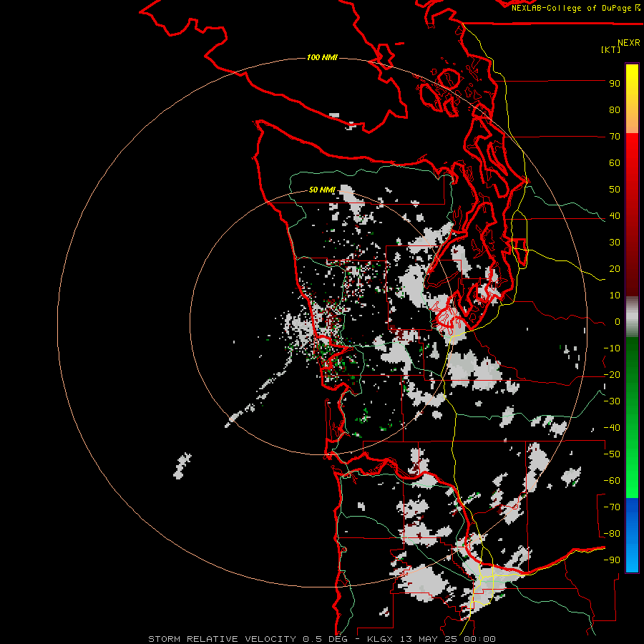Click the STORM RELATIVE VELOCITY footer title
This screenshot has height=644, width=644.
coord(222,639)
